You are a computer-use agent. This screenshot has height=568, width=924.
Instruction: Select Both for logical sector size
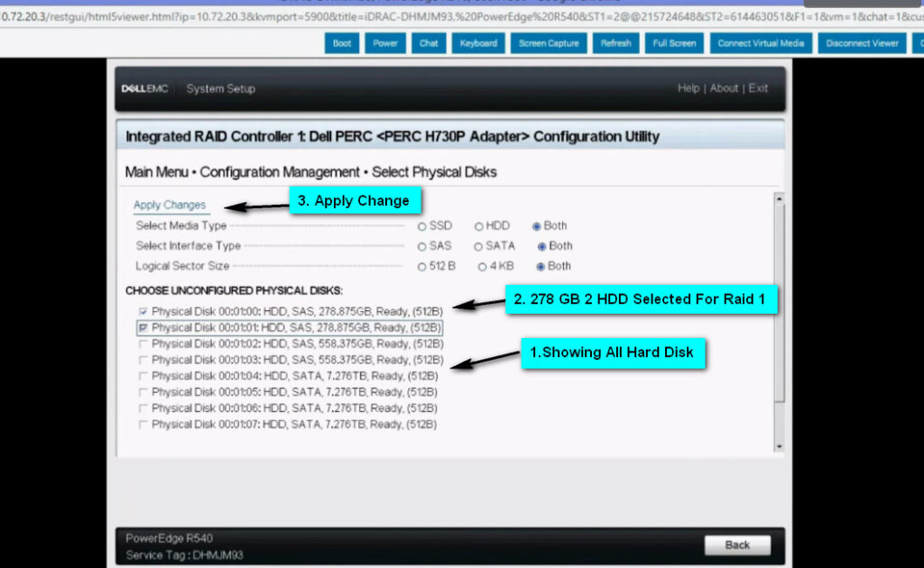(540, 267)
